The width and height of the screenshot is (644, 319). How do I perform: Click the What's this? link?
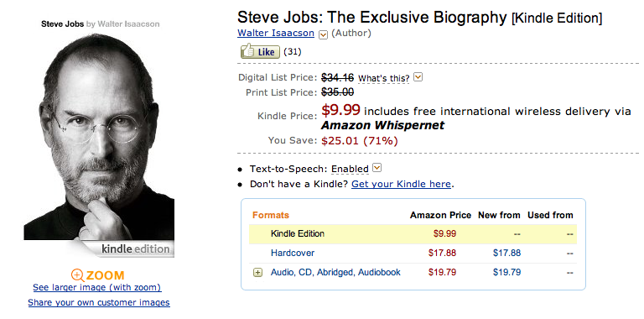click(x=384, y=78)
